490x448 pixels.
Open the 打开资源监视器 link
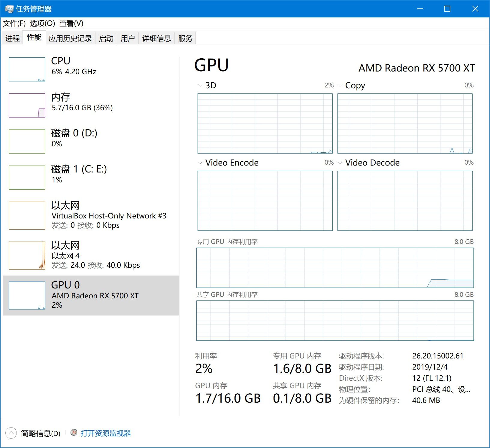105,433
